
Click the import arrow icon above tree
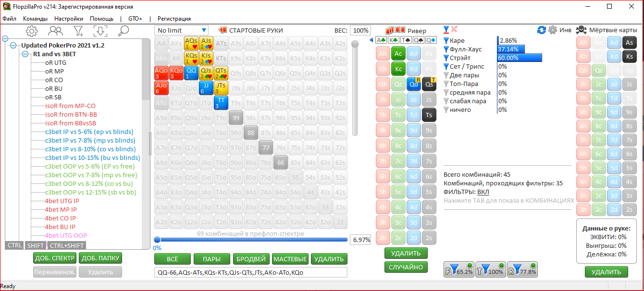pos(100,31)
